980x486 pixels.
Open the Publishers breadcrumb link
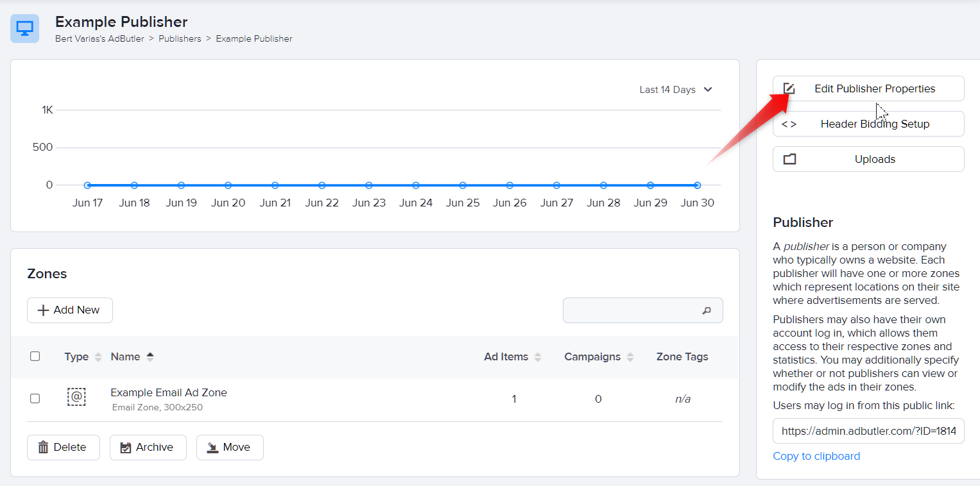click(180, 38)
